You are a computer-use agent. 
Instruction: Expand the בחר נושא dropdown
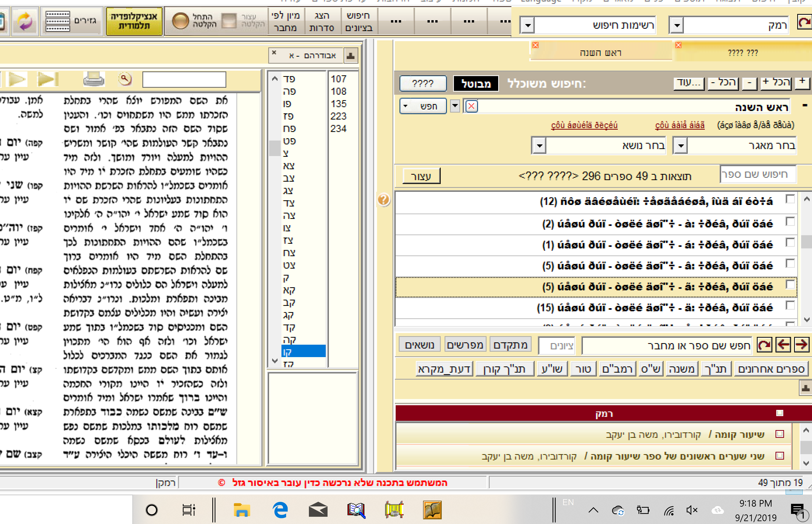click(x=540, y=146)
